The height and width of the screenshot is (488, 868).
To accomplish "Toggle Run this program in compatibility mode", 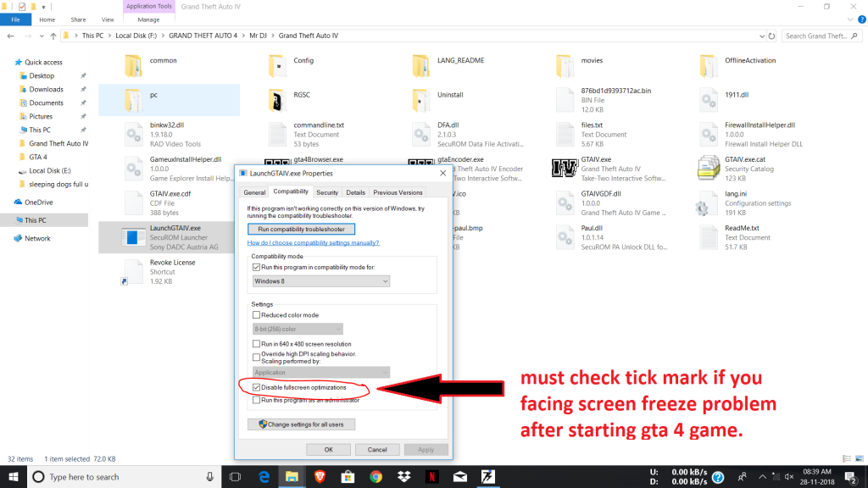I will click(256, 267).
